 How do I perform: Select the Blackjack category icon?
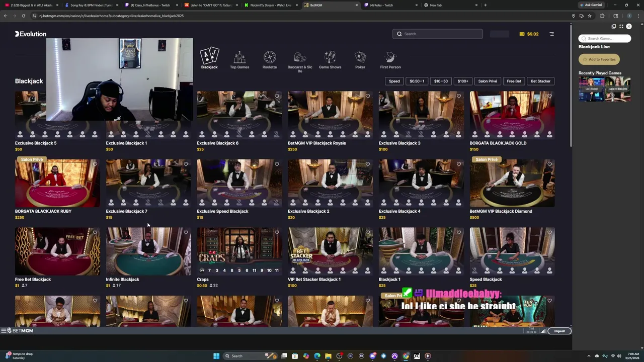click(209, 59)
